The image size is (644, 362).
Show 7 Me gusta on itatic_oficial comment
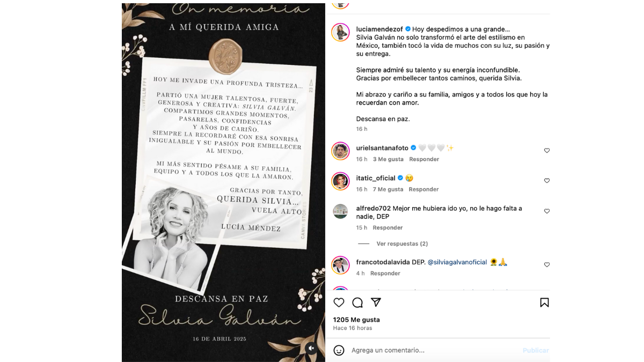click(388, 189)
